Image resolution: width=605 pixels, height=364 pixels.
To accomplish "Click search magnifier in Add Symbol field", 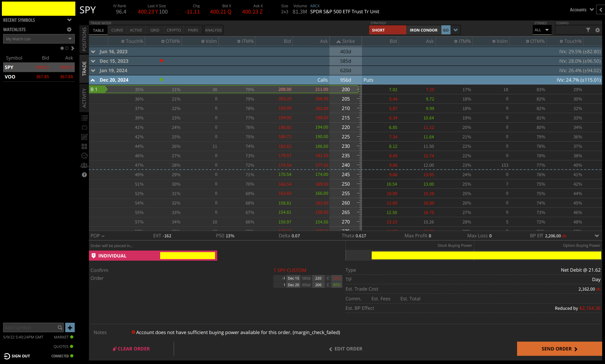I will tap(60, 327).
